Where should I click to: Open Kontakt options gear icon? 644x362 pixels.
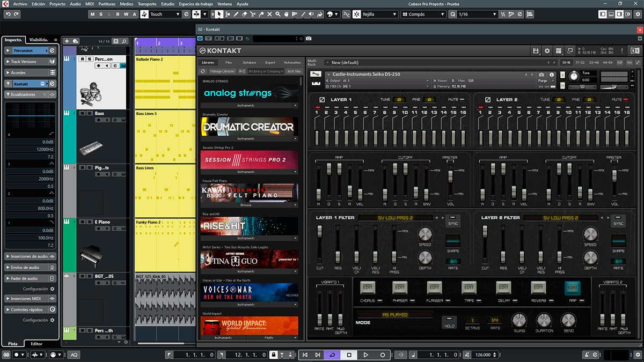(x=547, y=50)
